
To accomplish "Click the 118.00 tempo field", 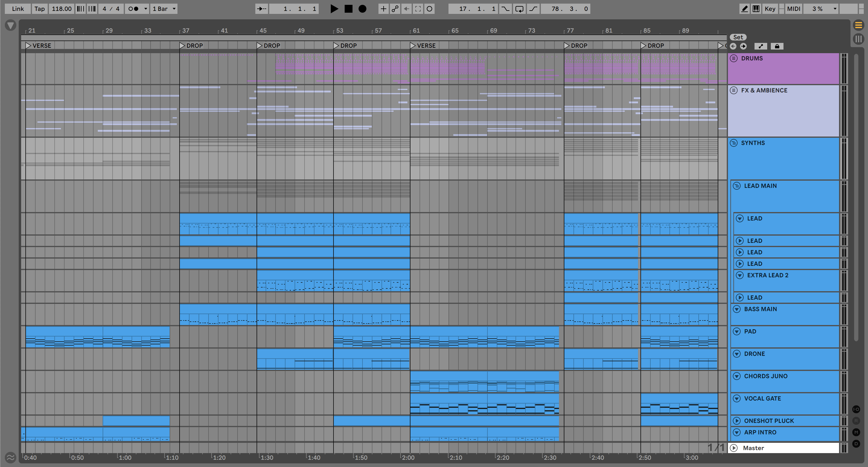I will point(61,9).
